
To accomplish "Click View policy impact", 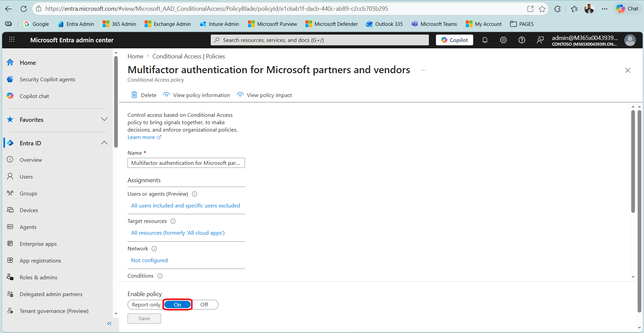I will (x=264, y=95).
